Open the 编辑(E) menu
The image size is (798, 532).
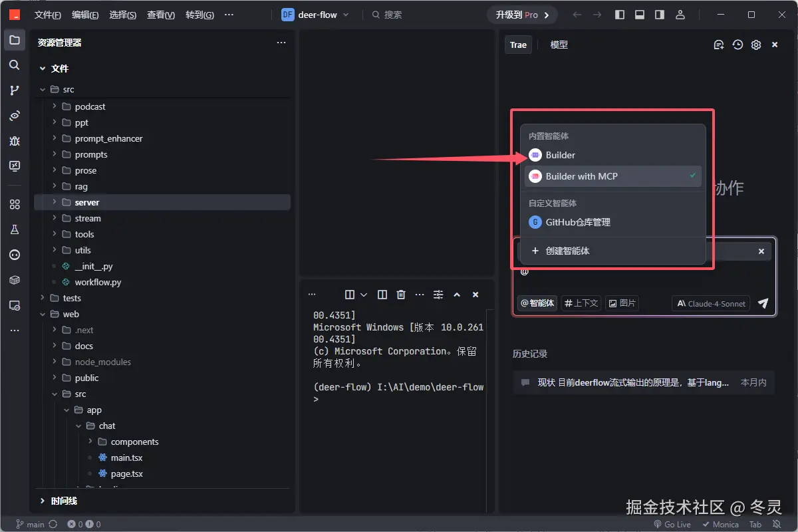85,15
